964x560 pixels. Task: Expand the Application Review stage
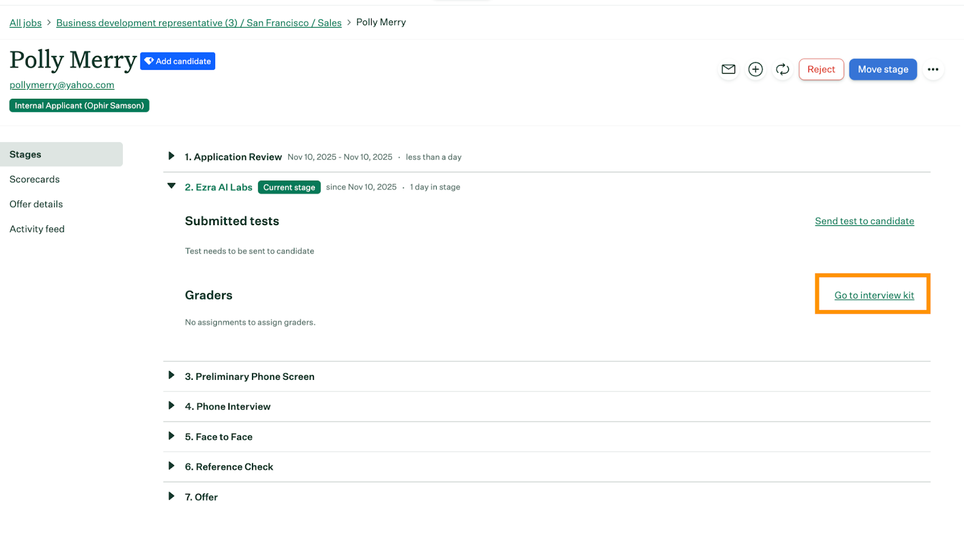tap(171, 157)
